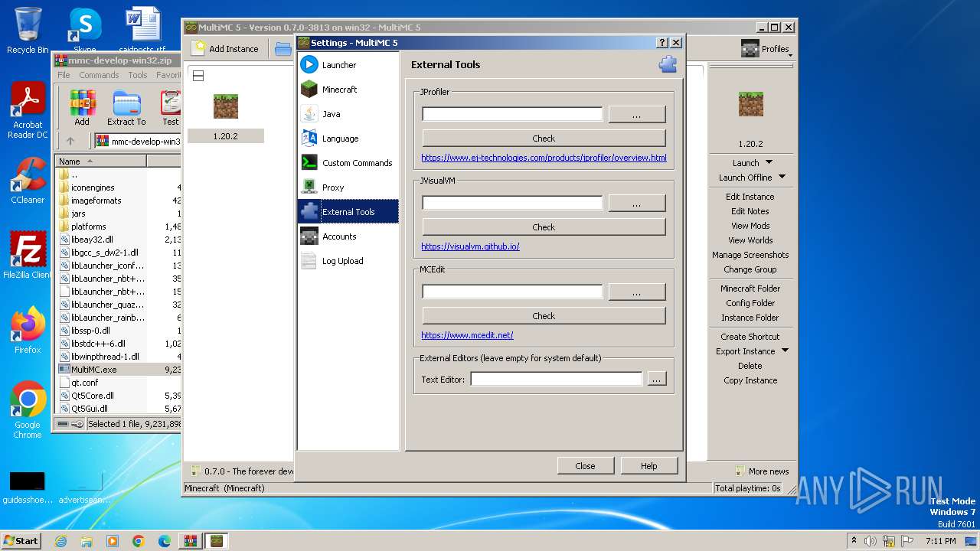Select the 1.20.2 instance icon in MultiMC
Image resolution: width=980 pixels, height=551 pixels.
click(x=226, y=106)
